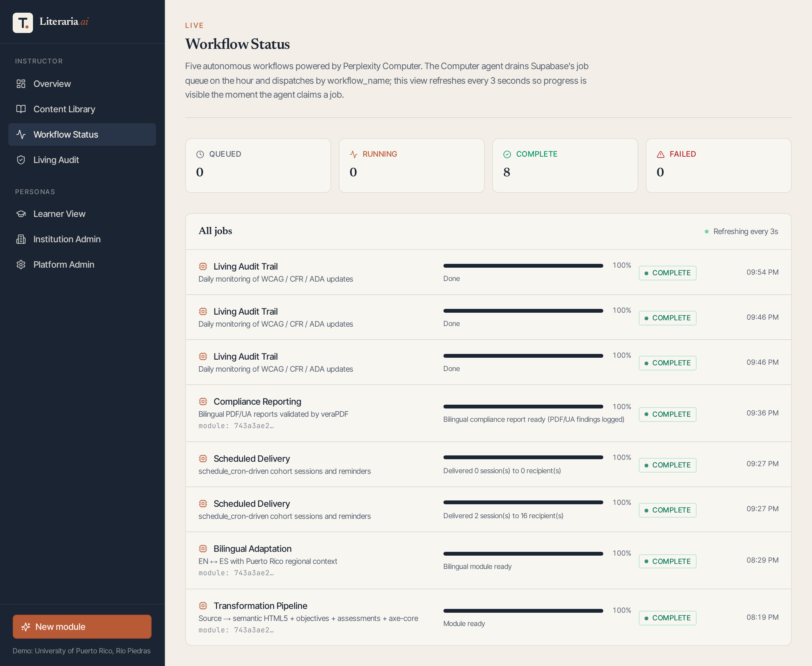Image resolution: width=812 pixels, height=666 pixels.
Task: Click the check circle icon on Complete card
Action: 507,154
